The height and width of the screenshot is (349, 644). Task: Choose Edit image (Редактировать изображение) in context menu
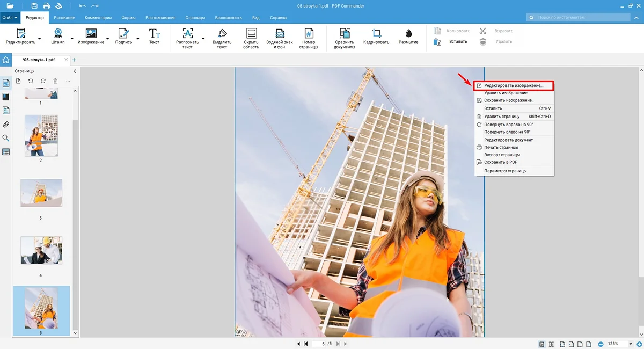[513, 85]
